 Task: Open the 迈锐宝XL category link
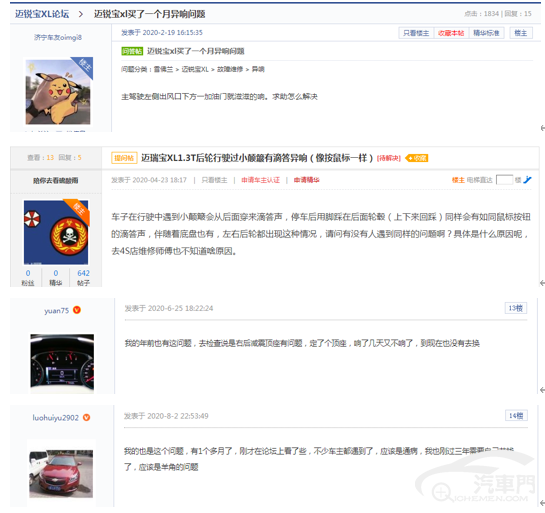tap(195, 69)
